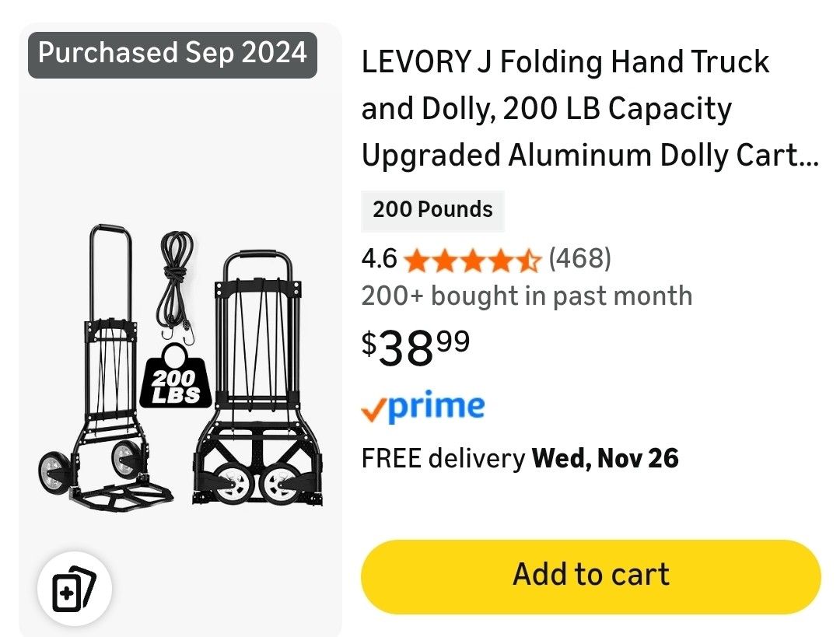Tap the compare similar items icon
Screen dimensions: 840x637
[74, 590]
